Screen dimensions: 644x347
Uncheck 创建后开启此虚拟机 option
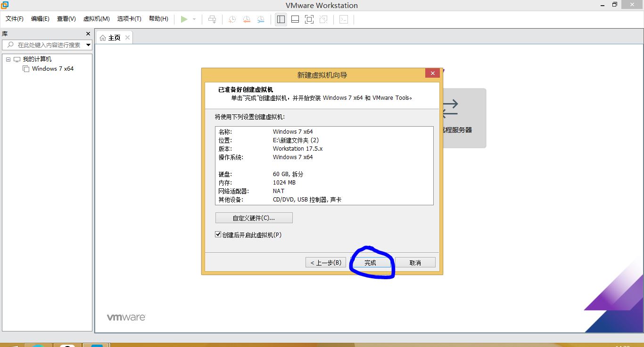tap(218, 234)
